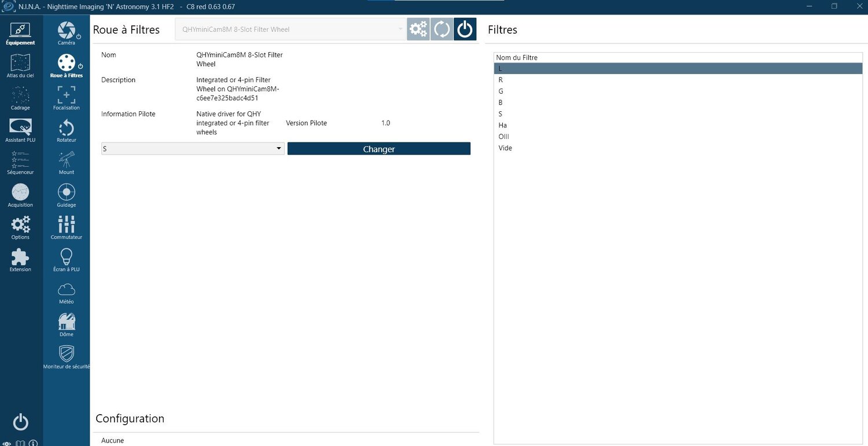Select the Caméra equipment tab
868x446 pixels.
(67, 34)
